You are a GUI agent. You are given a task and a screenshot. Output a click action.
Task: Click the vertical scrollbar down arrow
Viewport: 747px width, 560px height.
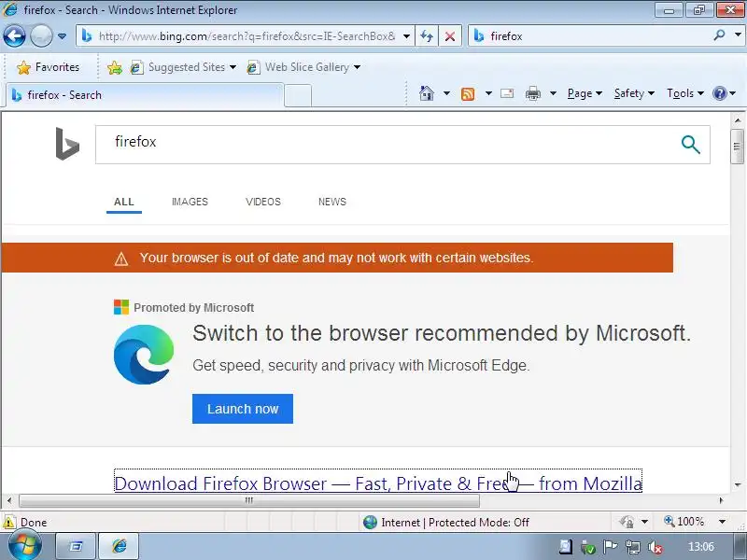tap(737, 485)
